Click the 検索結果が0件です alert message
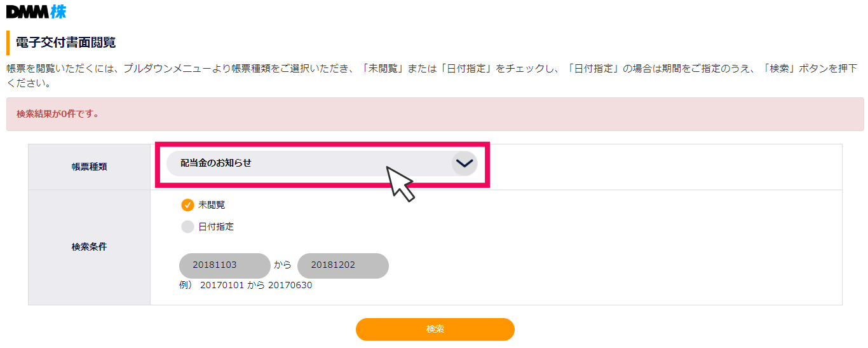868x348 pixels. pos(58,115)
